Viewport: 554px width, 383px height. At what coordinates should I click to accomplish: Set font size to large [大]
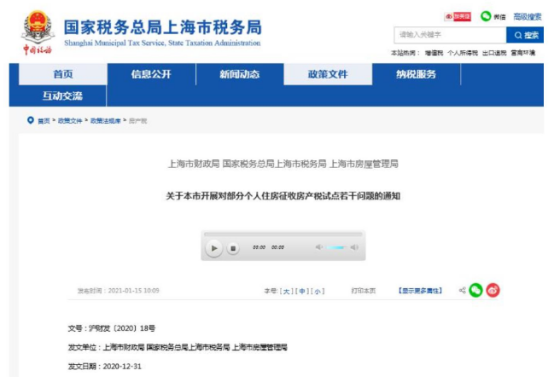pyautogui.click(x=287, y=291)
